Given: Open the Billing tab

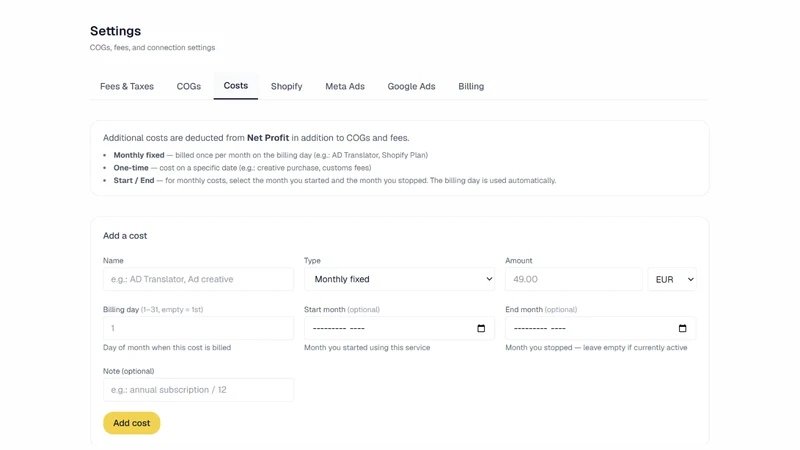Looking at the screenshot, I should 471,86.
